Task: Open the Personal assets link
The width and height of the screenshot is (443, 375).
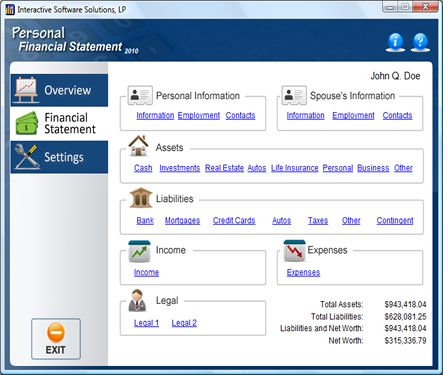Action: tap(338, 168)
